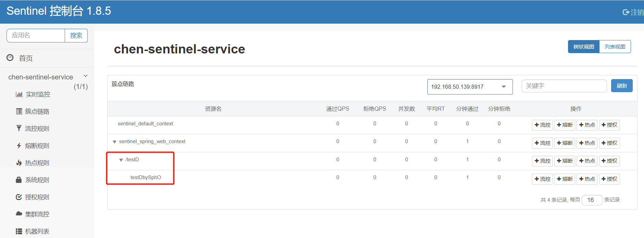The width and height of the screenshot is (644, 238).
Task: Click the logout icon next to 注销
Action: tap(626, 12)
